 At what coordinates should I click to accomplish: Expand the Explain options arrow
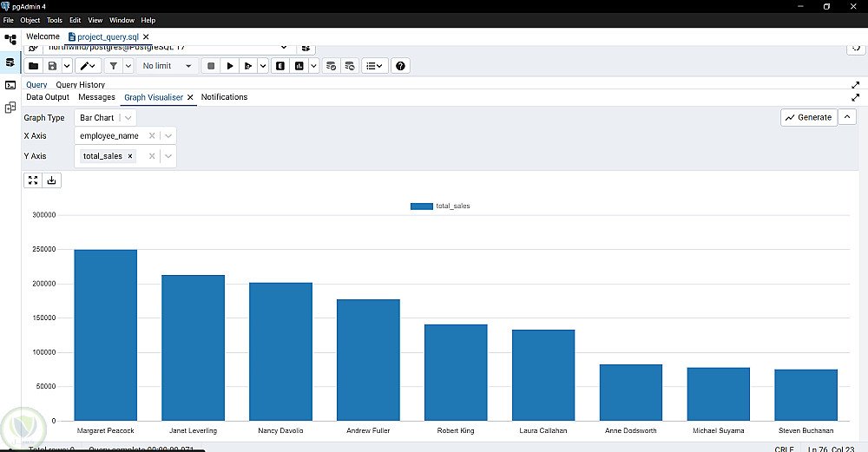pyautogui.click(x=314, y=66)
